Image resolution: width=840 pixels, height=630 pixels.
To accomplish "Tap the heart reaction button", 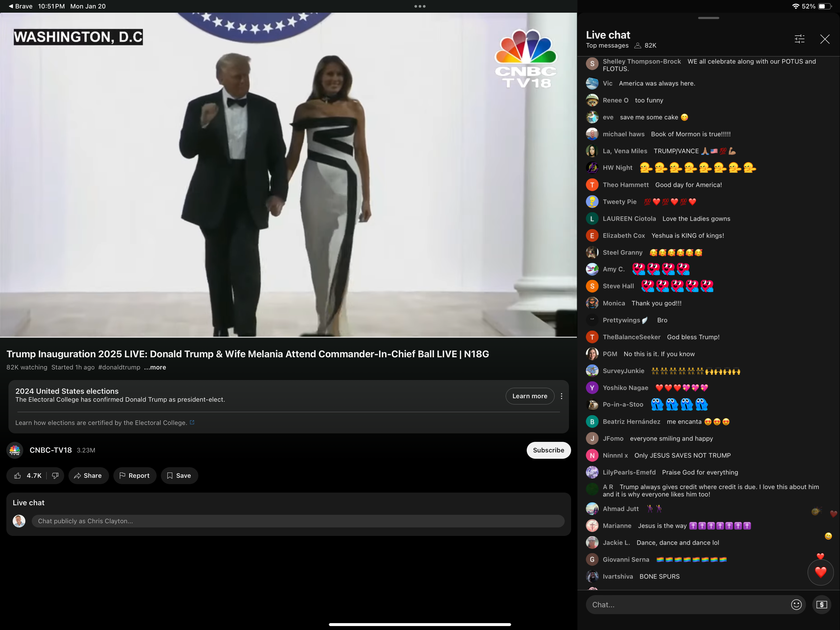I will click(x=820, y=572).
